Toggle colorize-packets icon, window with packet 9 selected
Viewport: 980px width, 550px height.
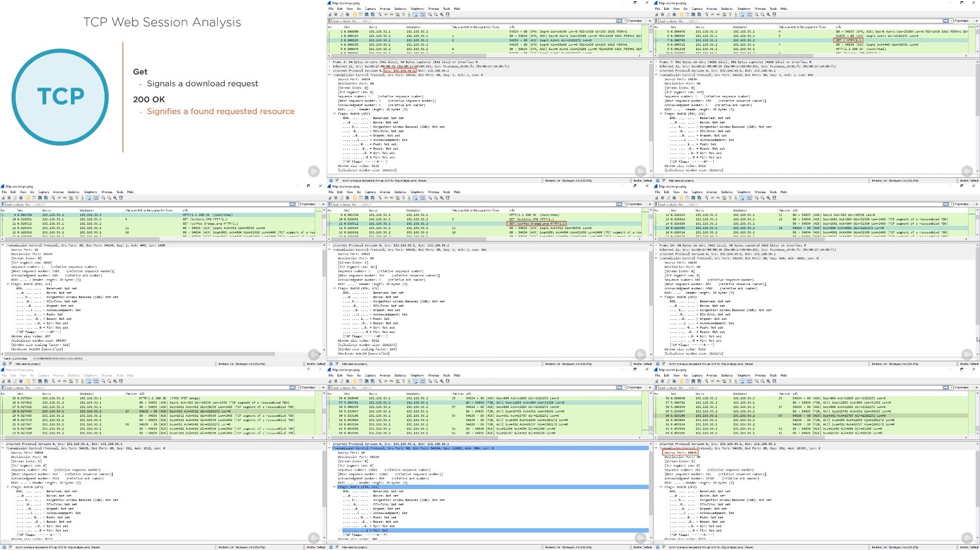pyautogui.click(x=96, y=197)
